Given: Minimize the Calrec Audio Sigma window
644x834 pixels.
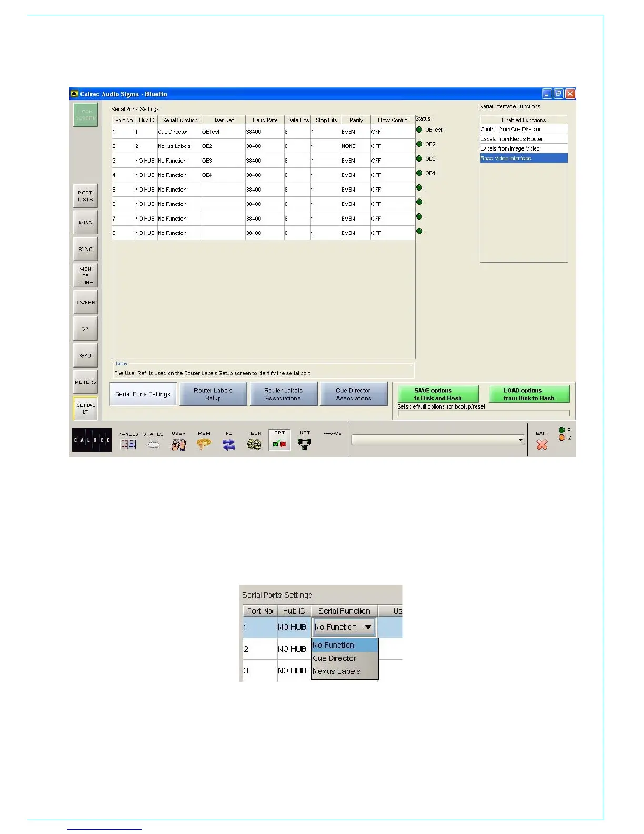Looking at the screenshot, I should click(547, 94).
